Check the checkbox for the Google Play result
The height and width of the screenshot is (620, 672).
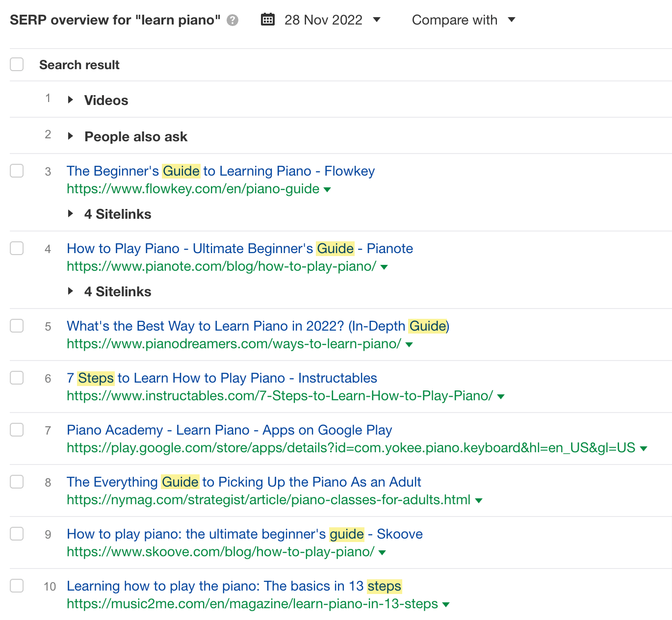click(17, 430)
